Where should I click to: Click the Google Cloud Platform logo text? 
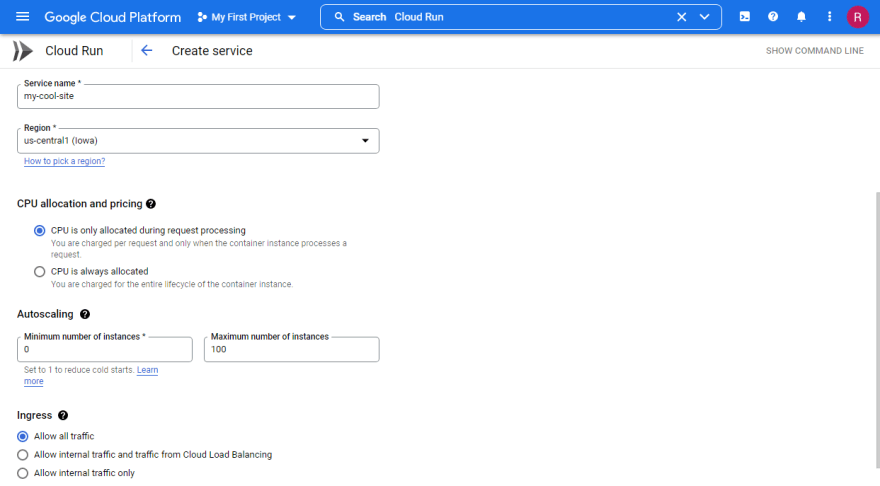(113, 17)
